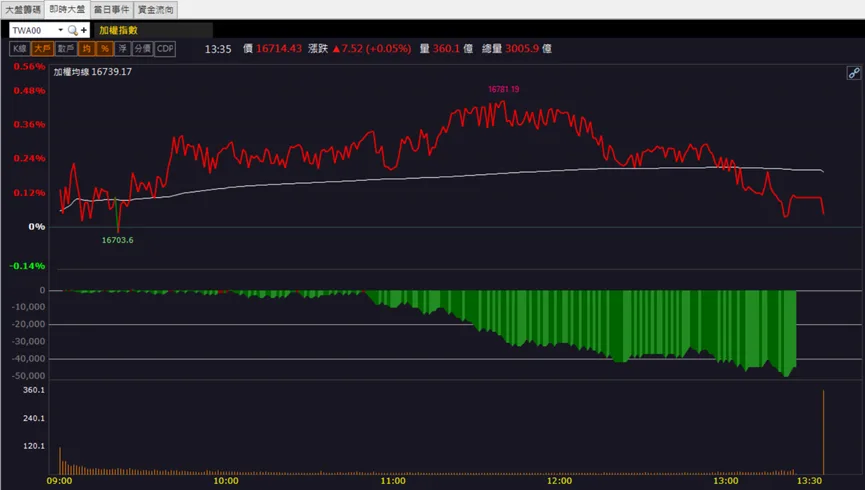
Task: Open the 資金流向 tab
Action: click(156, 9)
